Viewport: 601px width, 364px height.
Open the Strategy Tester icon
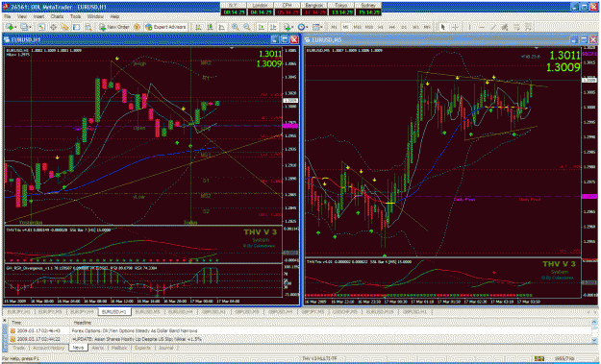pos(88,27)
